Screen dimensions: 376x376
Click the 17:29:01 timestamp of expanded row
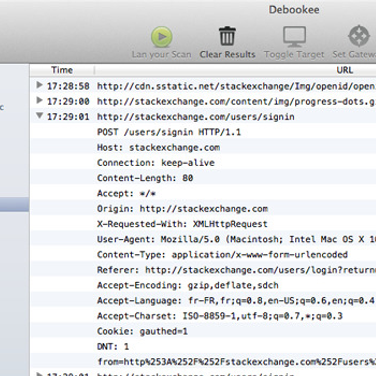68,117
